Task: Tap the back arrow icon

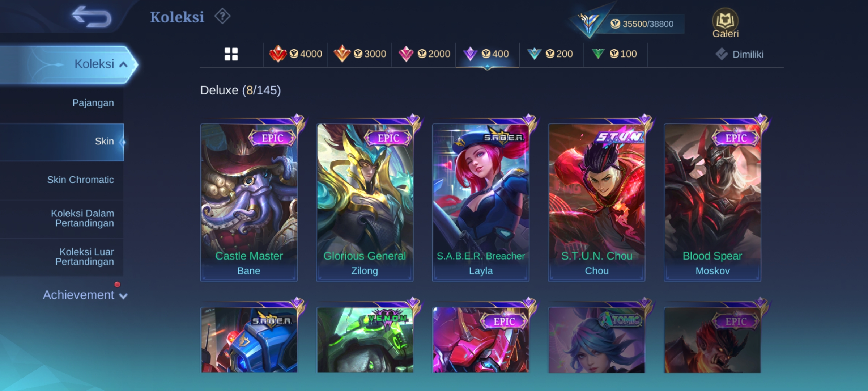Action: pyautogui.click(x=92, y=17)
